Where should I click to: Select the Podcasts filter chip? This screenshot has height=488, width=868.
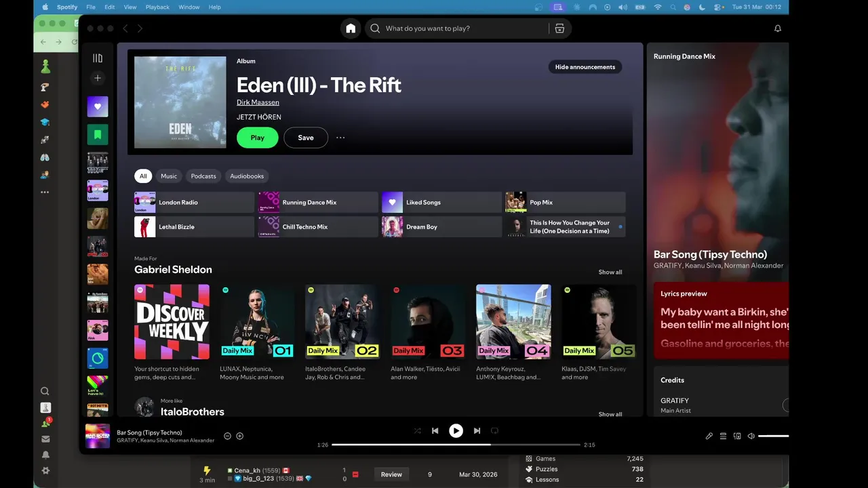[203, 176]
